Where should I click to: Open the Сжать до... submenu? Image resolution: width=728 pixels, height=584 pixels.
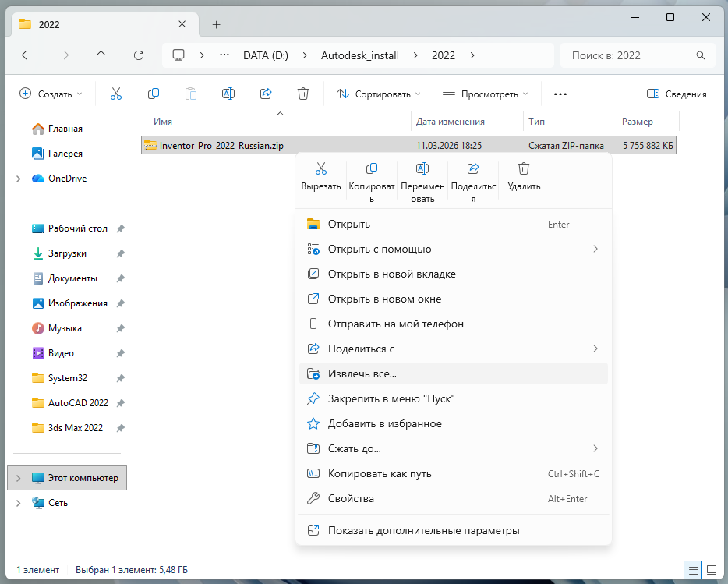click(454, 449)
